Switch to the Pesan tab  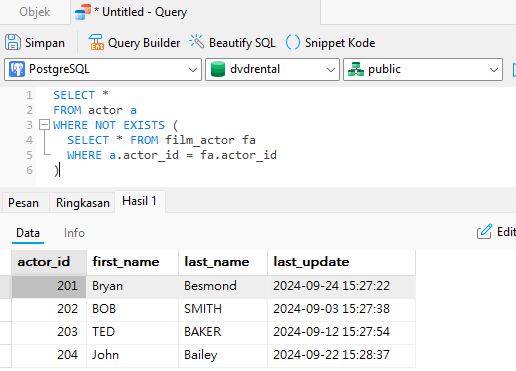coord(23,203)
